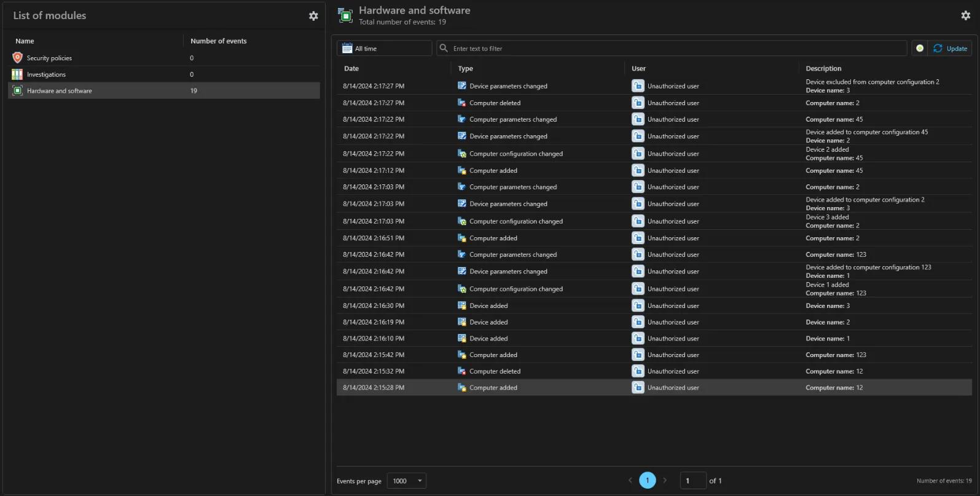The image size is (980, 496).
Task: Click Device parameters changed icon at 2:17:27 PM
Action: [462, 86]
